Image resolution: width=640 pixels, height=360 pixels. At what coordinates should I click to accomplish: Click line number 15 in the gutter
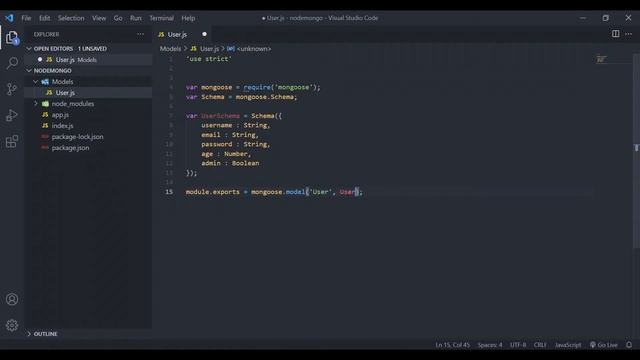(x=169, y=192)
